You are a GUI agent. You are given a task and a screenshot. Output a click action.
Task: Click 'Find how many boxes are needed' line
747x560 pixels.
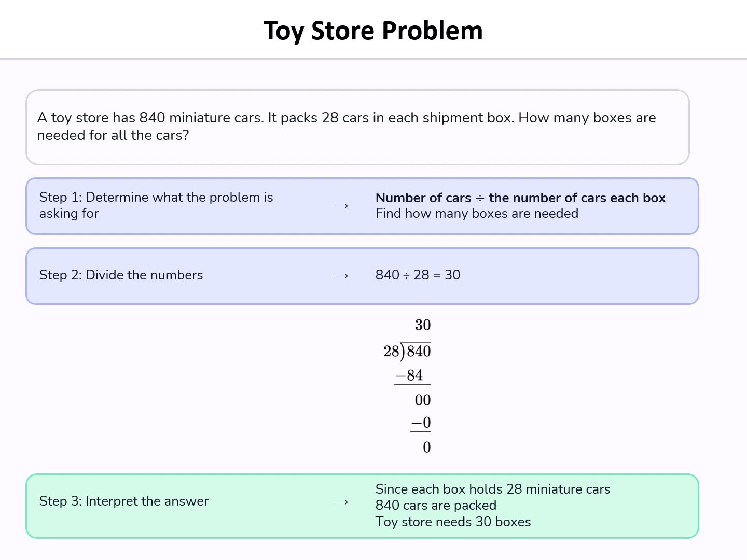(x=477, y=214)
